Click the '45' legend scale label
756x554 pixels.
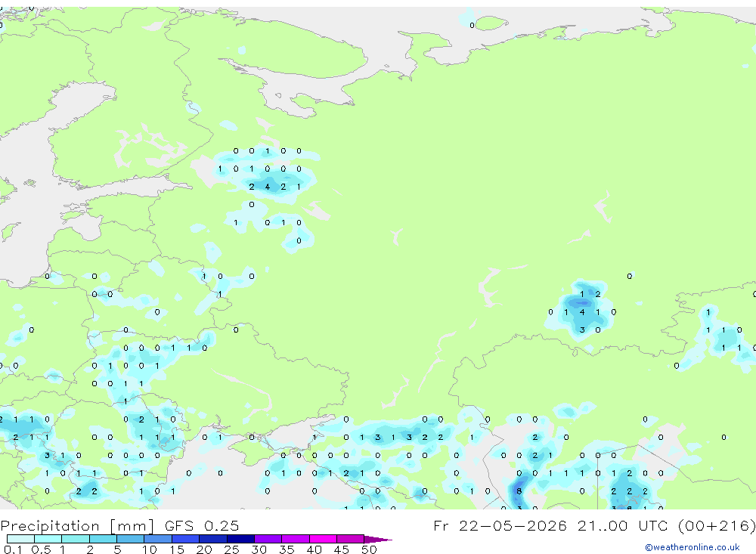pos(342,549)
